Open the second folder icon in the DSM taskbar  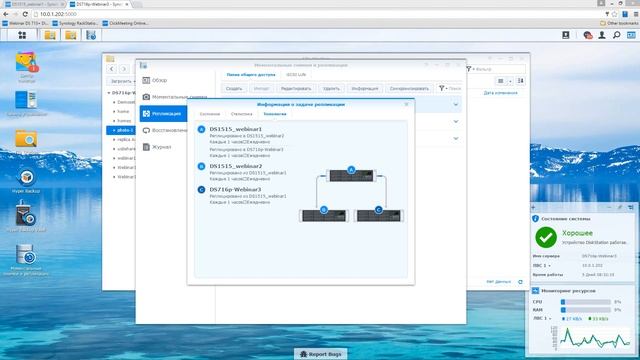(71, 36)
